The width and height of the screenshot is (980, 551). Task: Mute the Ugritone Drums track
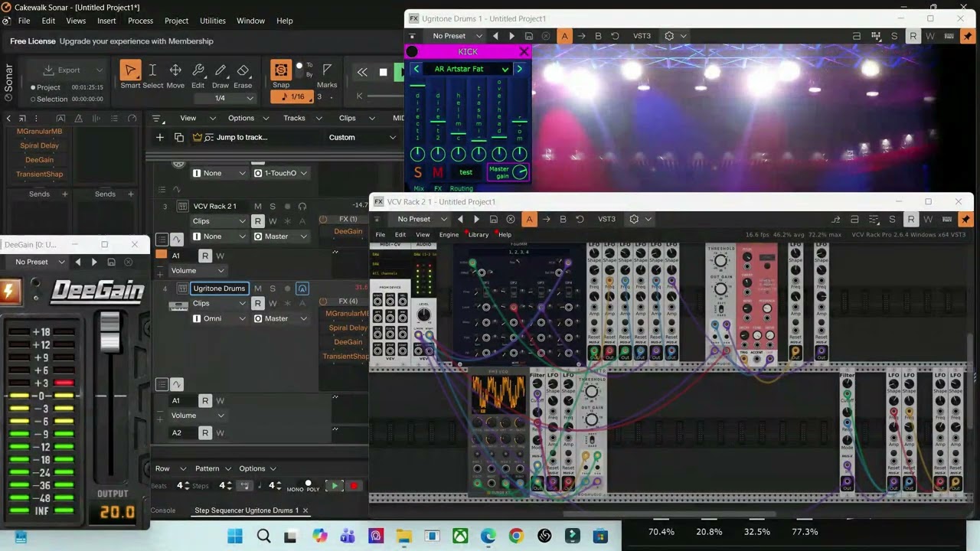tap(257, 289)
